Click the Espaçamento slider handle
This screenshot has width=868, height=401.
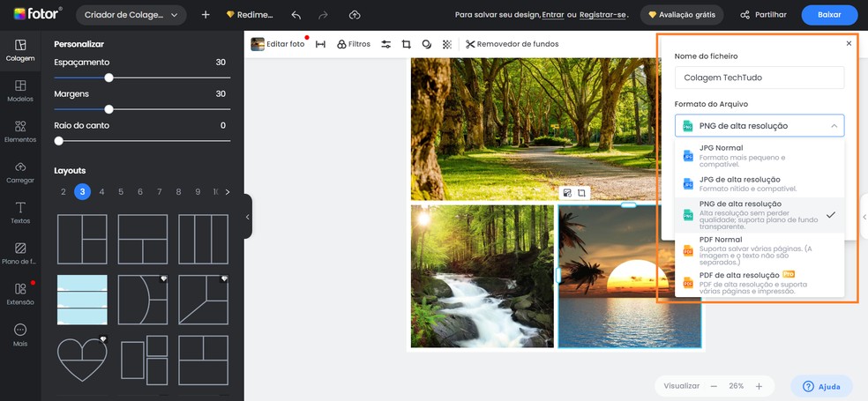tap(109, 78)
